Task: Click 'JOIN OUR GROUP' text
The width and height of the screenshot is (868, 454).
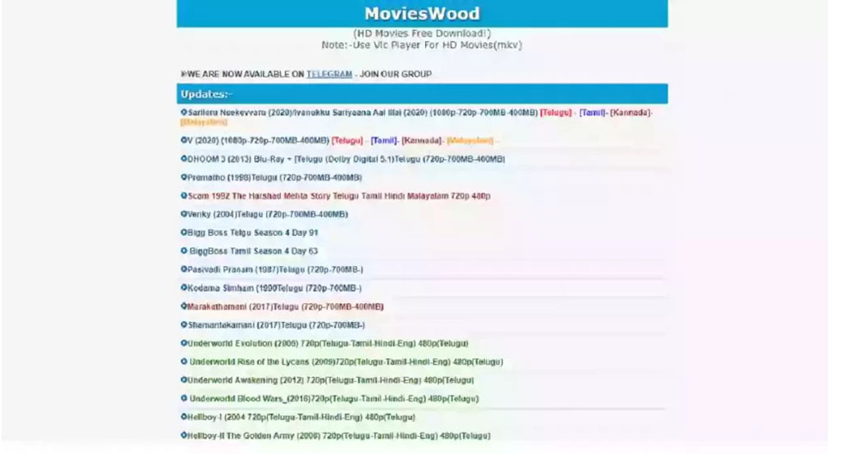Action: (396, 75)
